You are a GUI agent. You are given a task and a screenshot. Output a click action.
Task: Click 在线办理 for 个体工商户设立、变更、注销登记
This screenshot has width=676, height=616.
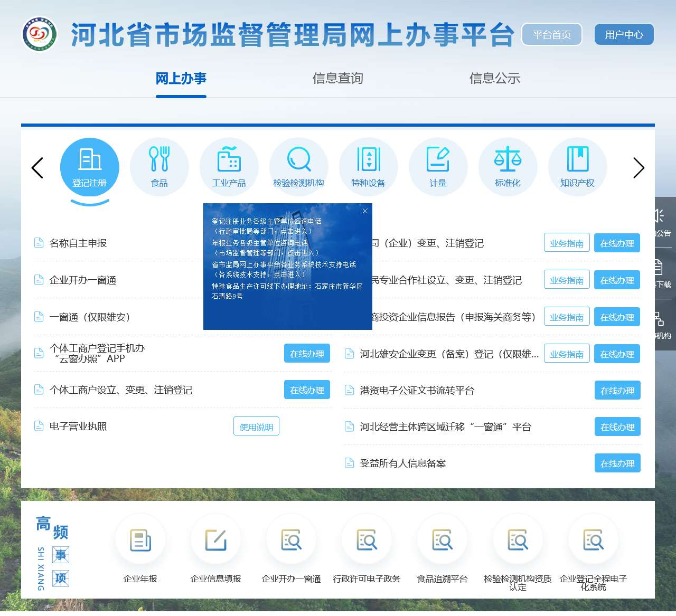pyautogui.click(x=307, y=390)
